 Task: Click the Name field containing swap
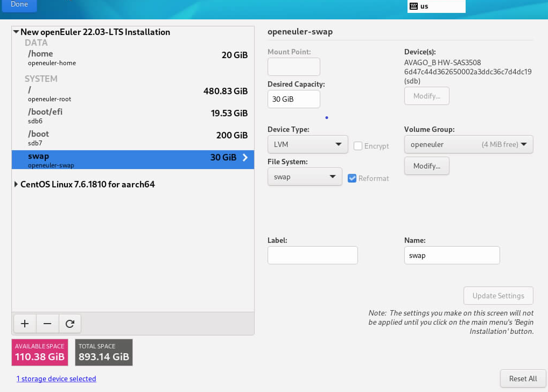[x=452, y=255]
